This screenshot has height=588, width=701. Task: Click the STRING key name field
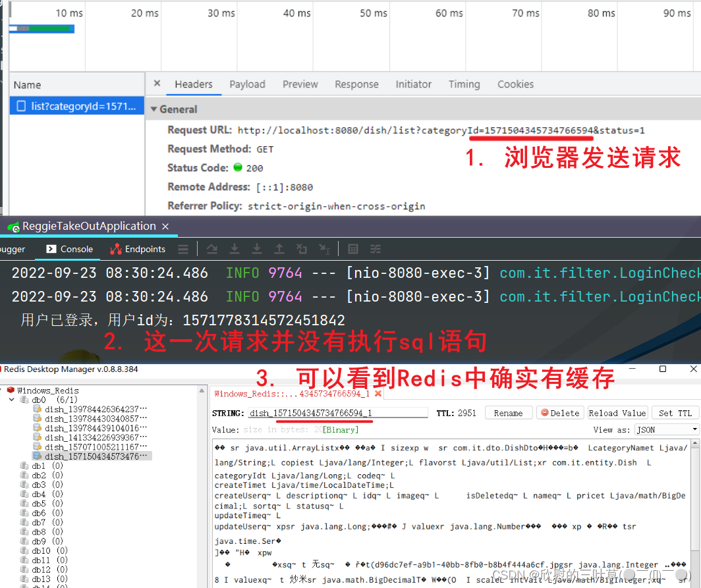pos(337,413)
